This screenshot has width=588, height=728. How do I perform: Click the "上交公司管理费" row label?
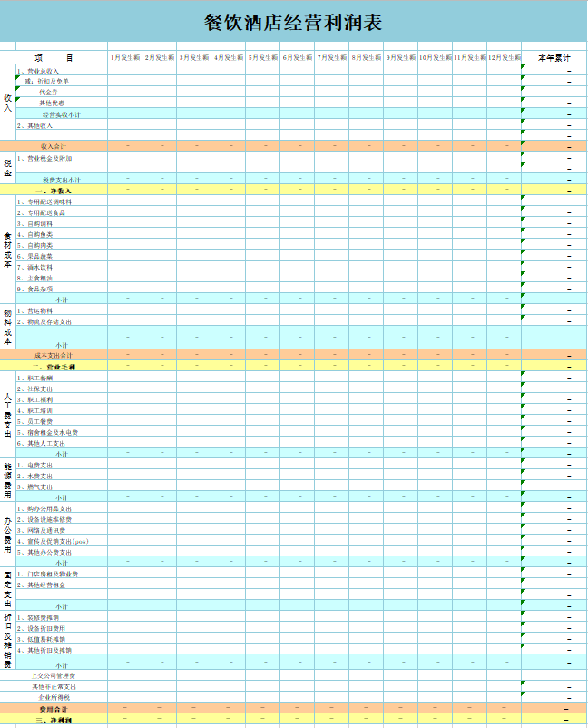tap(54, 676)
